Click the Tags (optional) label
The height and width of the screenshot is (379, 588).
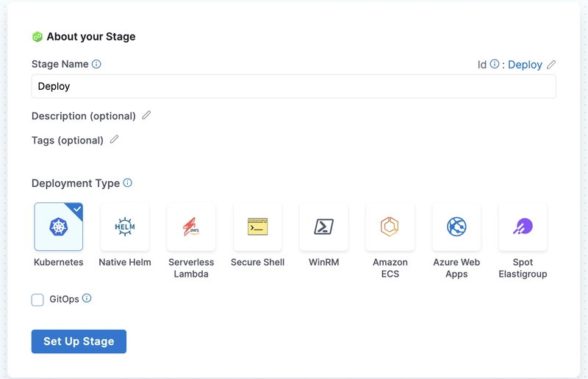tap(68, 140)
